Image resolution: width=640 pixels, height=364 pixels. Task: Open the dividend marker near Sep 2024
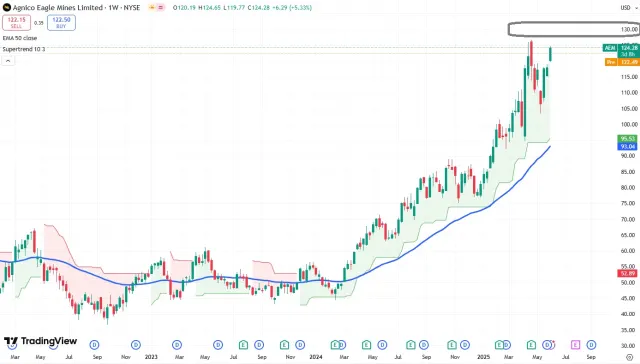pos(424,345)
